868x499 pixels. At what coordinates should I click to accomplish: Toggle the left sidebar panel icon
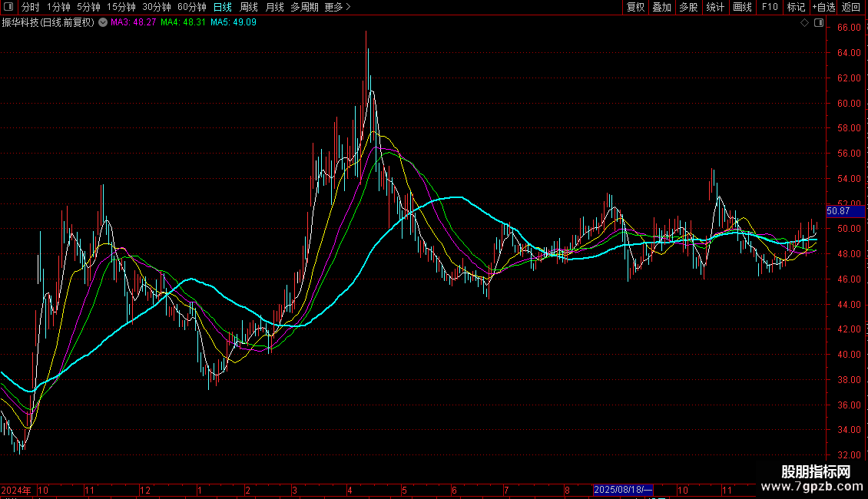tap(8, 7)
